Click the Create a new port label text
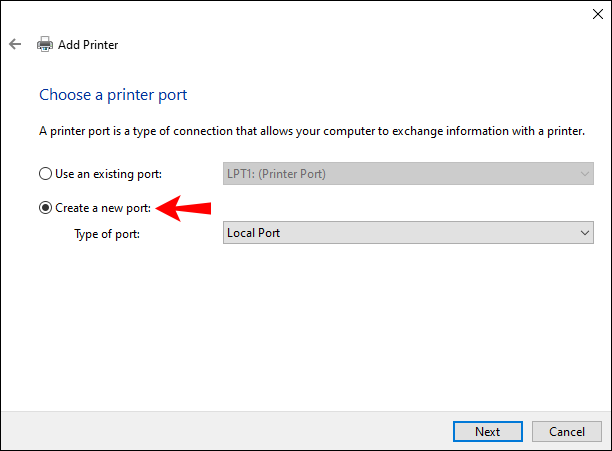 [103, 208]
